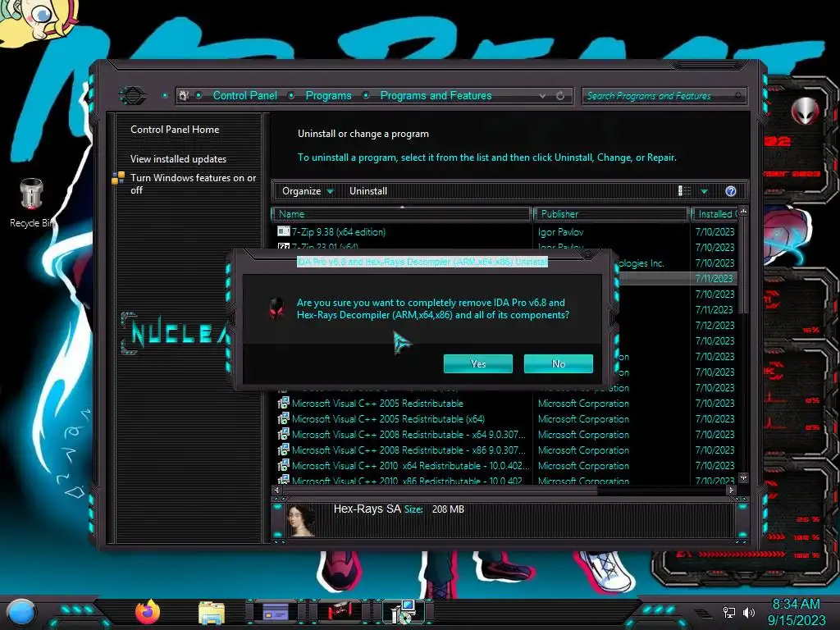Viewport: 840px width, 630px height.
Task: Select Microsoft Visual C++ 2008 Redistributable x64 entry
Action: click(409, 435)
